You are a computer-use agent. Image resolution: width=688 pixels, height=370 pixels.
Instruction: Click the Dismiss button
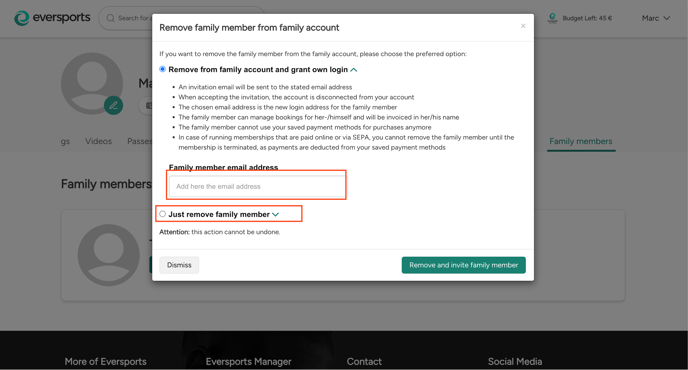(179, 265)
